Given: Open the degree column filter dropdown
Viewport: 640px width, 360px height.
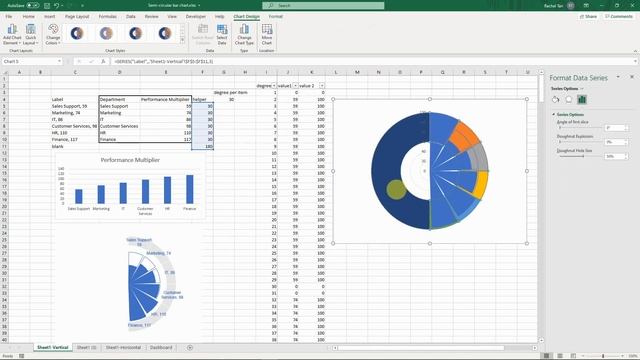Looking at the screenshot, I should [x=274, y=86].
